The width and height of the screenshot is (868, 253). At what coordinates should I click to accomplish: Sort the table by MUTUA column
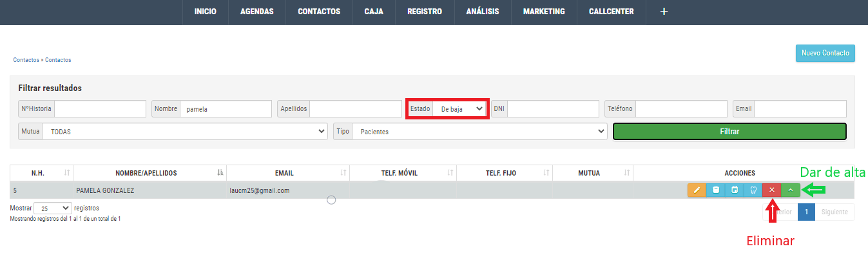627,173
